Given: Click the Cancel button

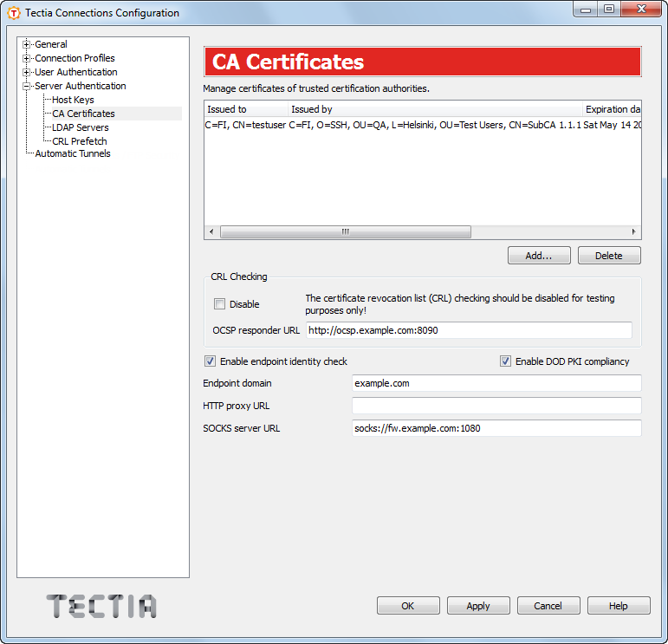Looking at the screenshot, I should (548, 606).
